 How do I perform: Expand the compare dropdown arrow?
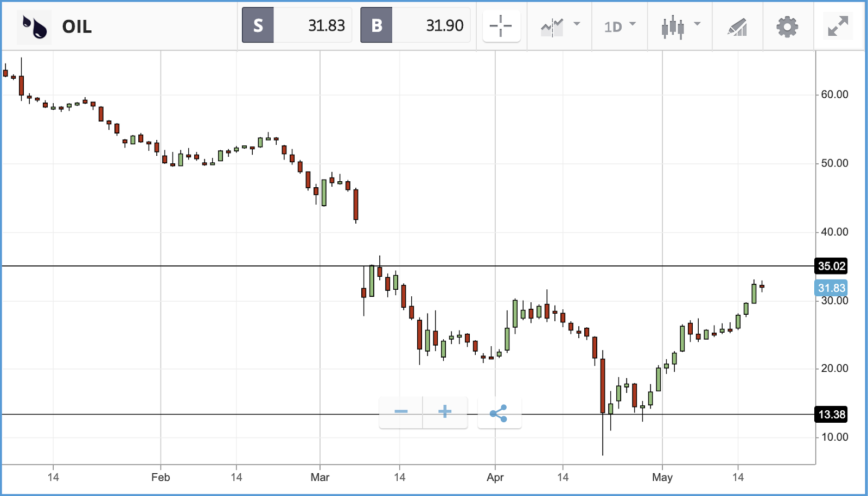pos(577,24)
